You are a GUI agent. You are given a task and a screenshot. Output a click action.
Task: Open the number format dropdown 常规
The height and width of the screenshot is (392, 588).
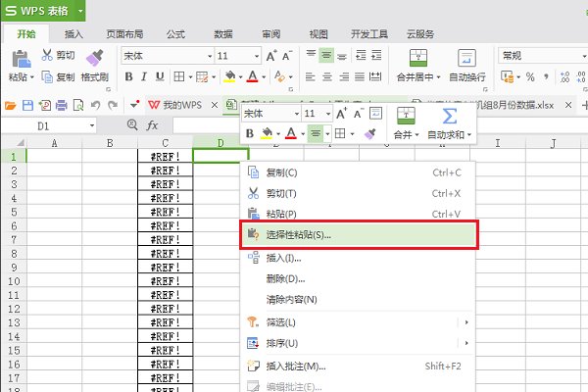[x=584, y=56]
